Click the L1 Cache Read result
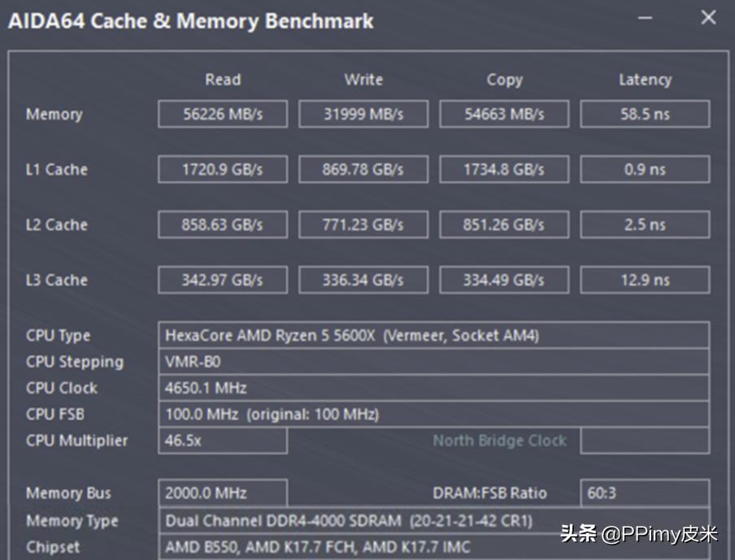The image size is (735, 560). [222, 170]
